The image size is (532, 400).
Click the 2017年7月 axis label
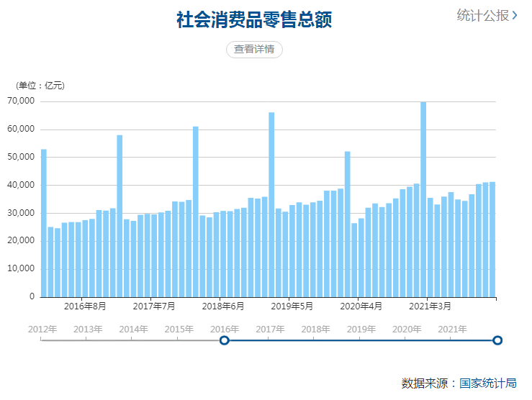tap(154, 306)
